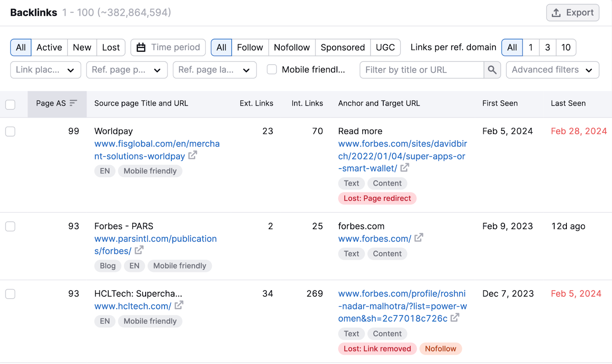612x364 pixels.
Task: Select the New tab
Action: click(82, 47)
